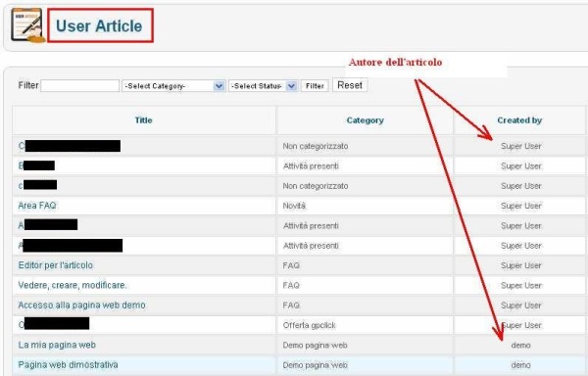Click the Novità category cell

click(x=294, y=206)
